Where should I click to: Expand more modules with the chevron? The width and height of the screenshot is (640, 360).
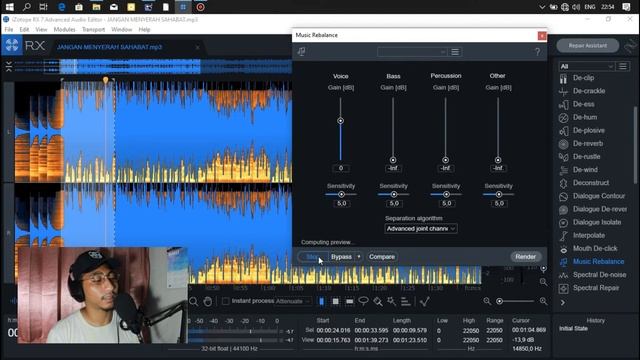[563, 302]
